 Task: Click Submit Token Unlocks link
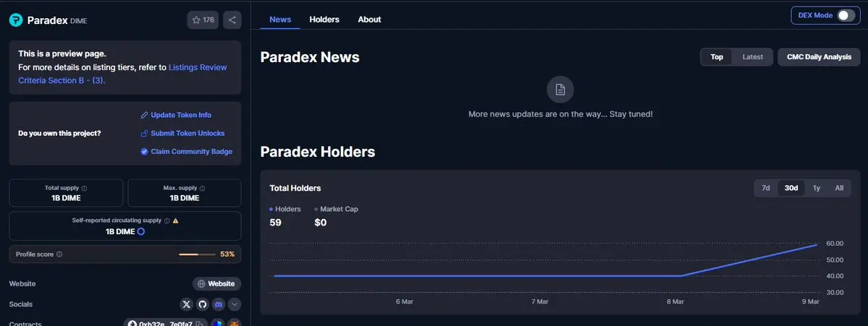point(182,133)
